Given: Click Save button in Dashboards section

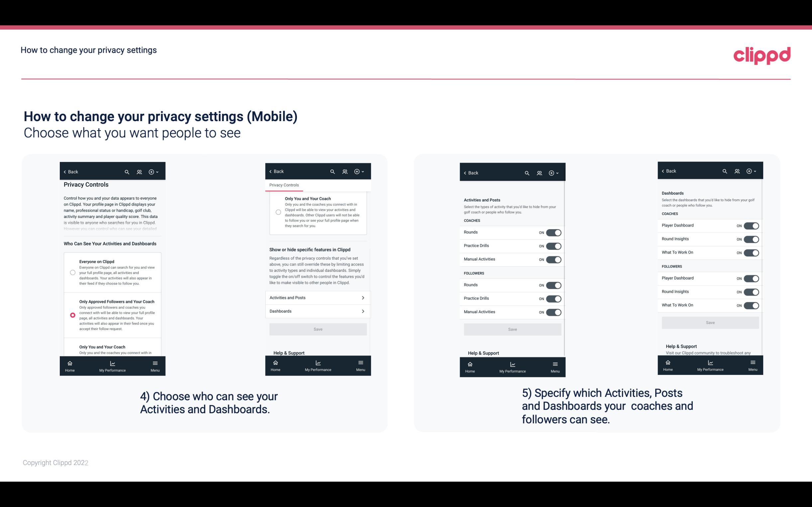Looking at the screenshot, I should (710, 323).
